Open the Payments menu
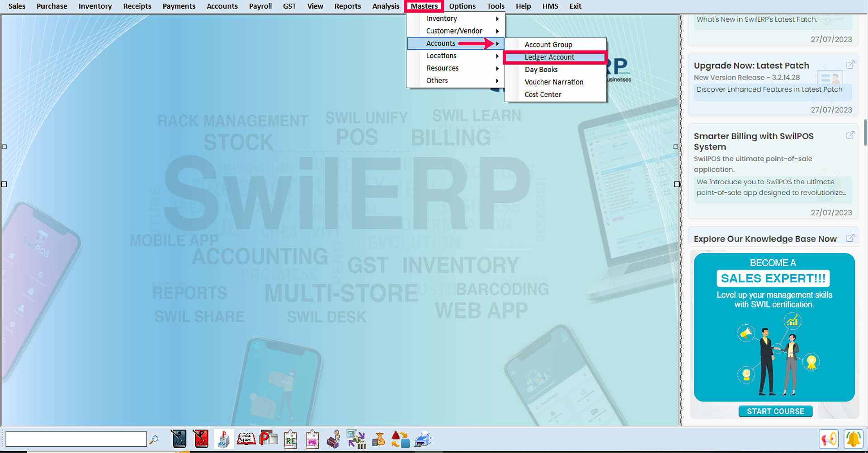 pyautogui.click(x=179, y=6)
